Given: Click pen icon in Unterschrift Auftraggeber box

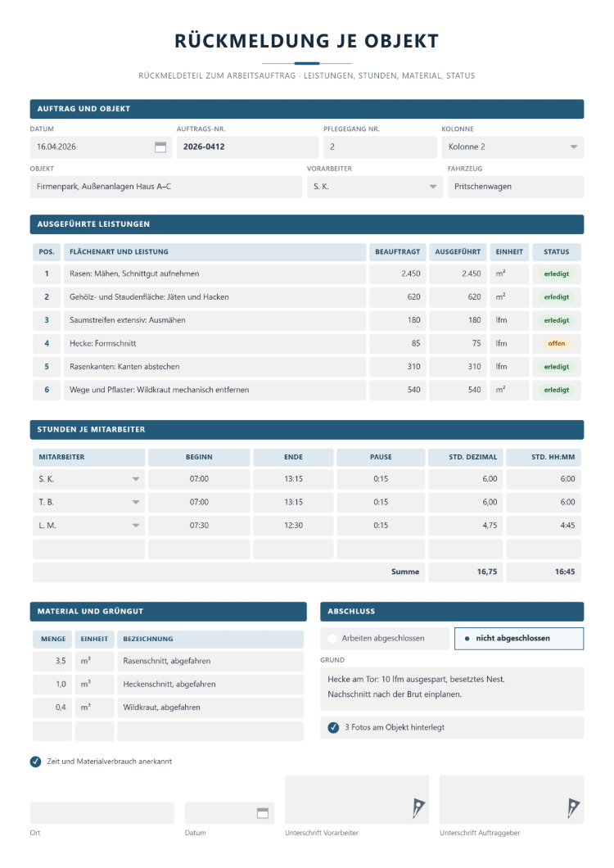Looking at the screenshot, I should (x=573, y=808).
